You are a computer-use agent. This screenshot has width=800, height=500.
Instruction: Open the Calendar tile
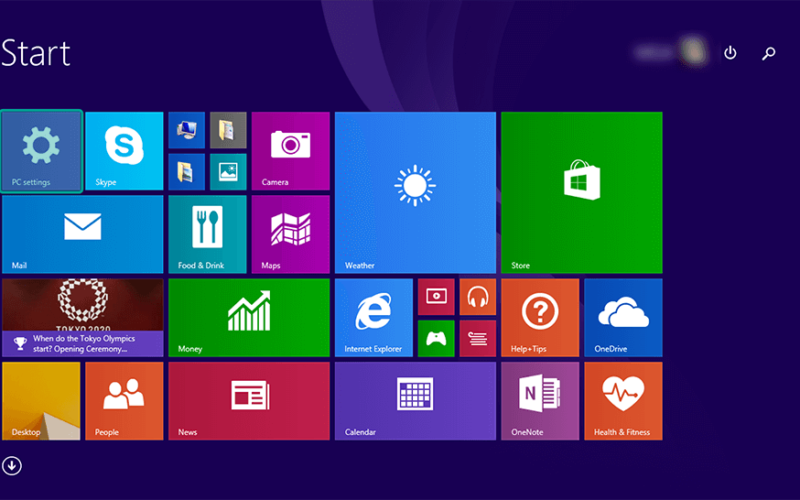[415, 401]
